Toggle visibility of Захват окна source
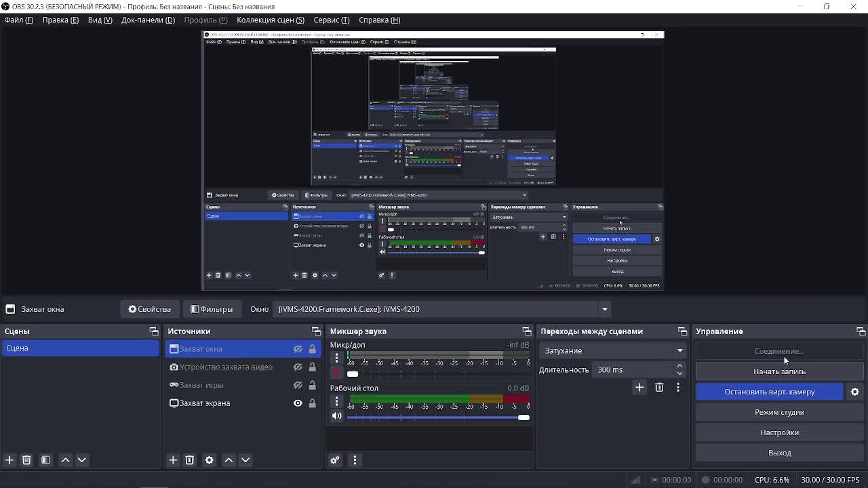This screenshot has width=868, height=488. pos(298,349)
